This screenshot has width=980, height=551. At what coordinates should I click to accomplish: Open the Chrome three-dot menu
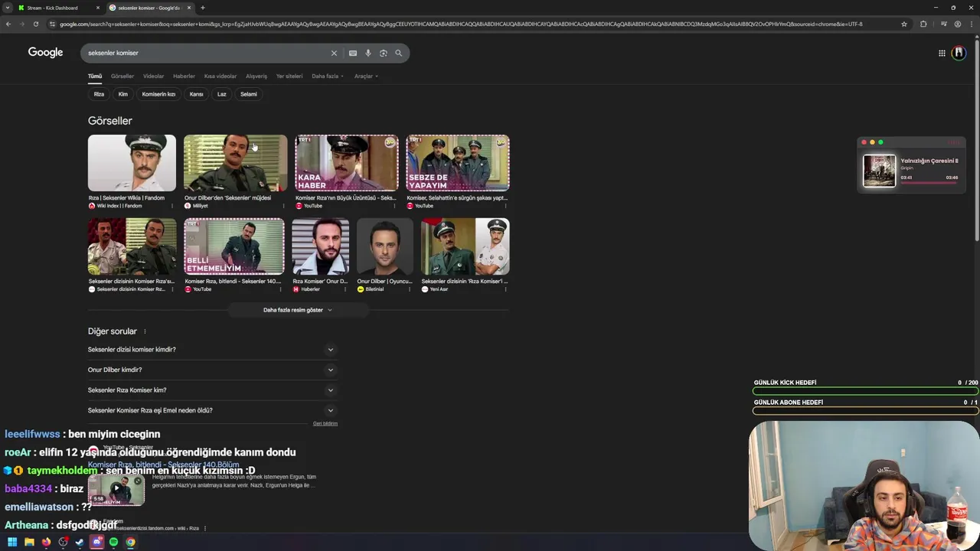[972, 24]
